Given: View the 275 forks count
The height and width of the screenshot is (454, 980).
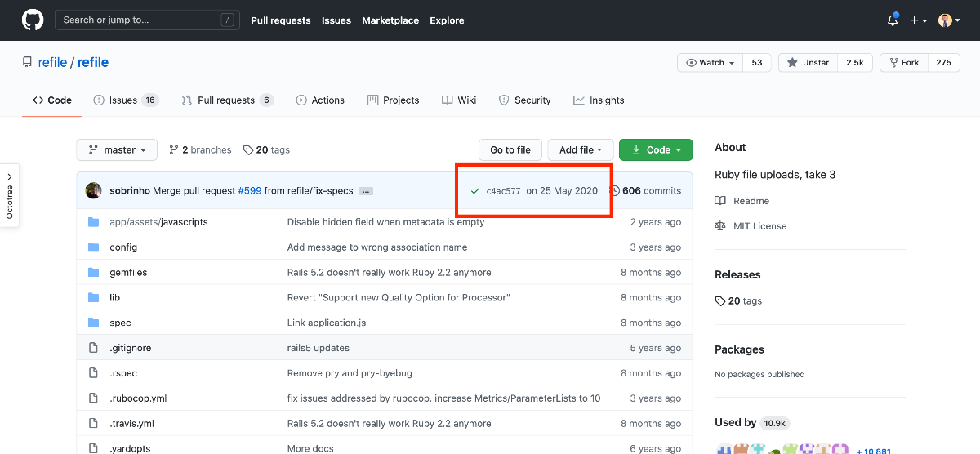Looking at the screenshot, I should pyautogui.click(x=944, y=63).
